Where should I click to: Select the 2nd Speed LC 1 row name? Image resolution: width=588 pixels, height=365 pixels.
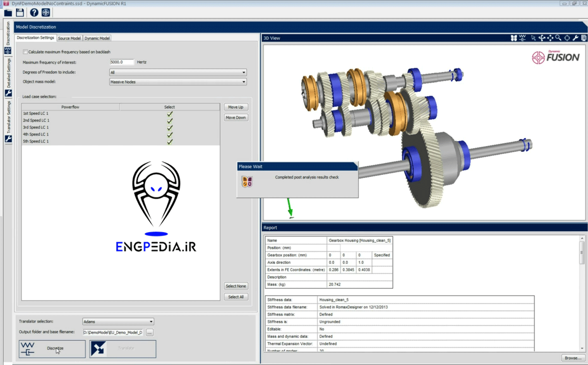[36, 121]
